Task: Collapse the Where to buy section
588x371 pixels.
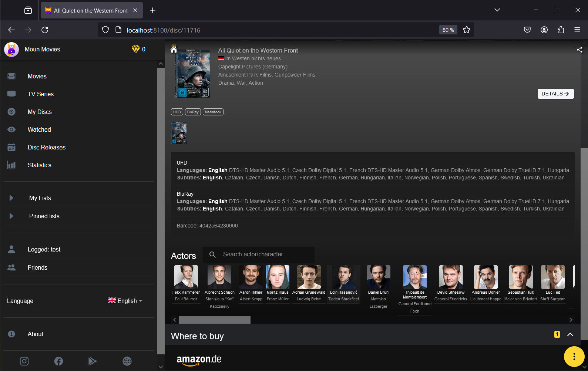Action: pos(570,334)
